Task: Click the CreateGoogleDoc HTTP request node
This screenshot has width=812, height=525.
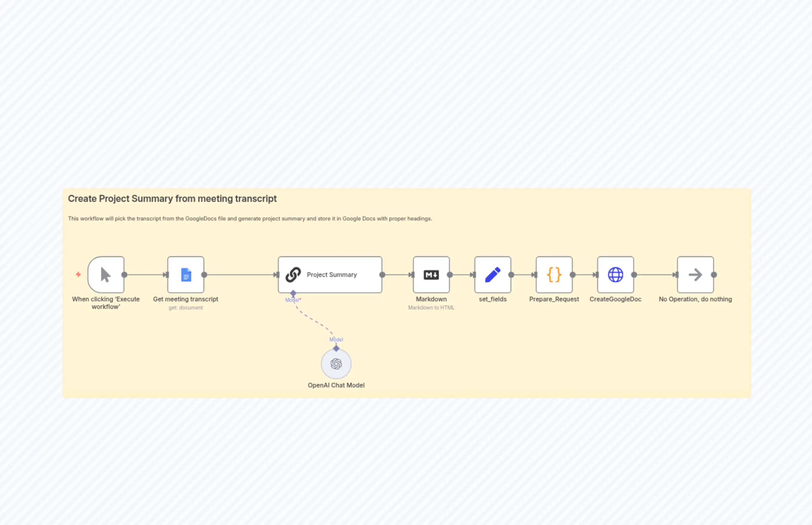Action: pyautogui.click(x=615, y=275)
